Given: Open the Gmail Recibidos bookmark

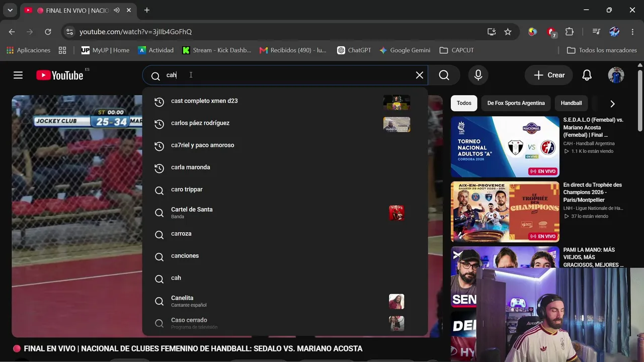Looking at the screenshot, I should [x=293, y=50].
